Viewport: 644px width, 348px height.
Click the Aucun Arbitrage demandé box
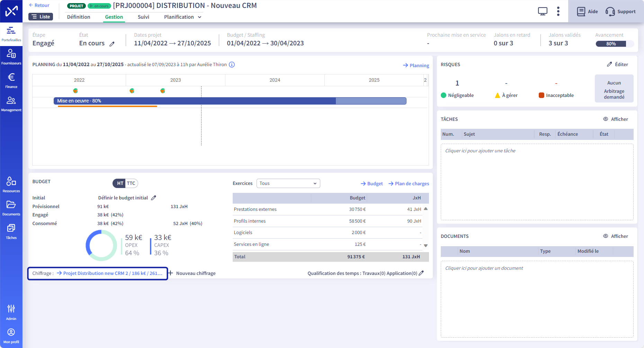point(614,89)
